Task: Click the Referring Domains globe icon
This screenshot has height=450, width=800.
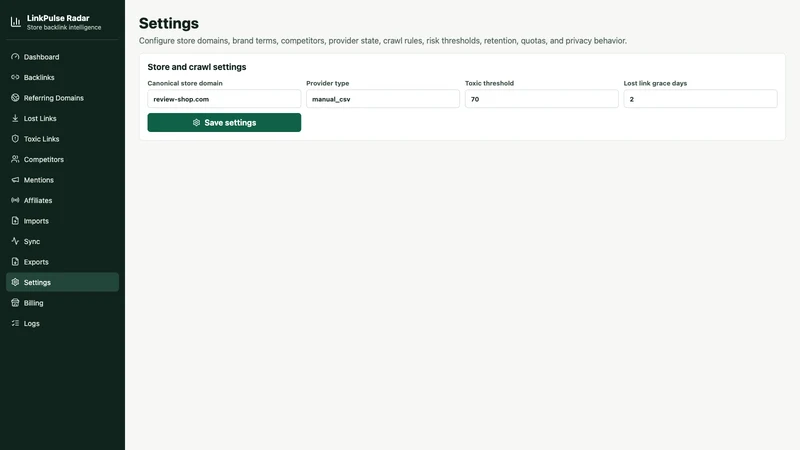Action: [15, 97]
